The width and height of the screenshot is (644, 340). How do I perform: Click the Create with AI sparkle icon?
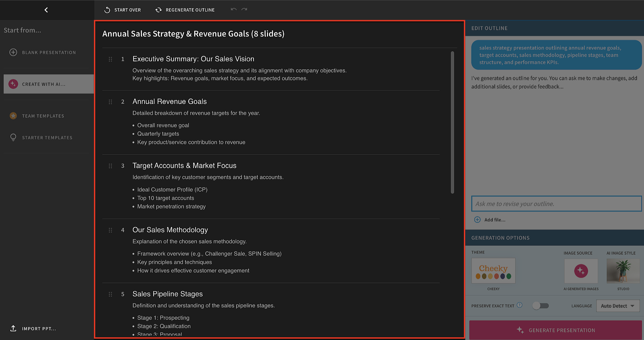(13, 84)
